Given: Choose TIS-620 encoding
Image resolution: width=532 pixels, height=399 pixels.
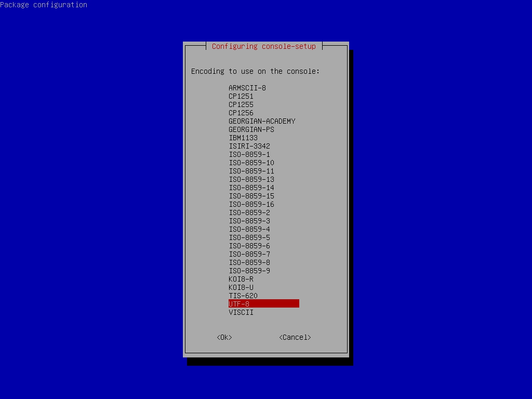Looking at the screenshot, I should [x=243, y=296].
